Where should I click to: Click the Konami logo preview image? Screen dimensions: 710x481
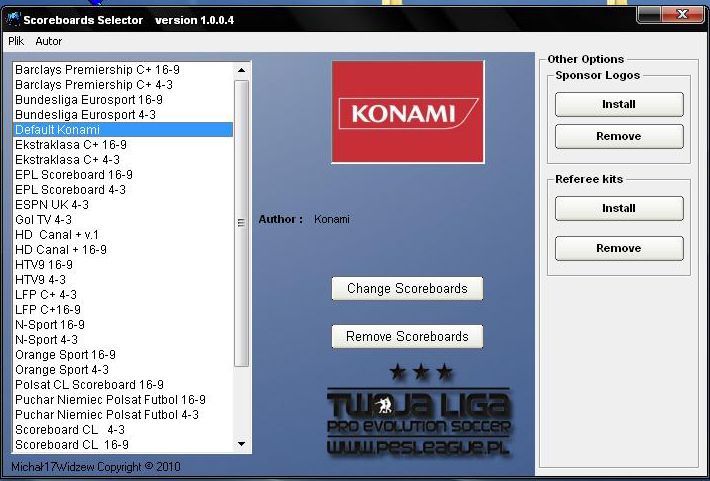tap(407, 111)
